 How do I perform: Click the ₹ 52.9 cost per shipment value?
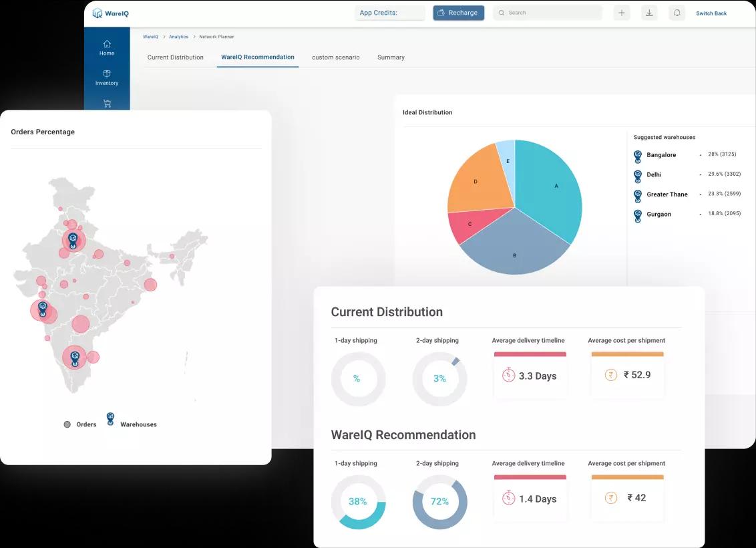(637, 375)
